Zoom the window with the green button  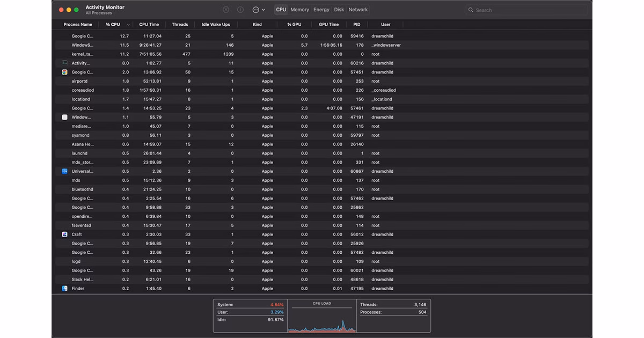pos(76,10)
